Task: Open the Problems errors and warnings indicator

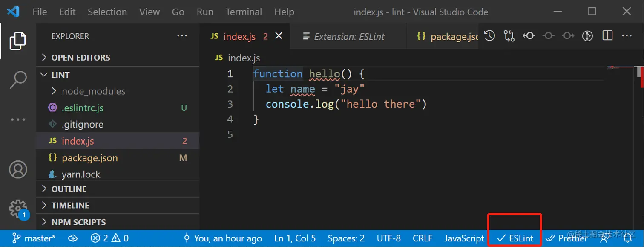Action: click(109, 238)
